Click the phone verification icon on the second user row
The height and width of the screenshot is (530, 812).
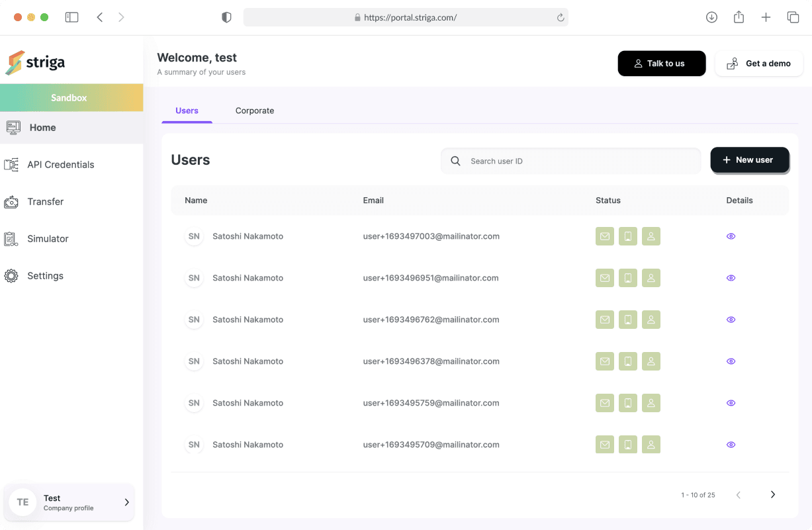627,278
